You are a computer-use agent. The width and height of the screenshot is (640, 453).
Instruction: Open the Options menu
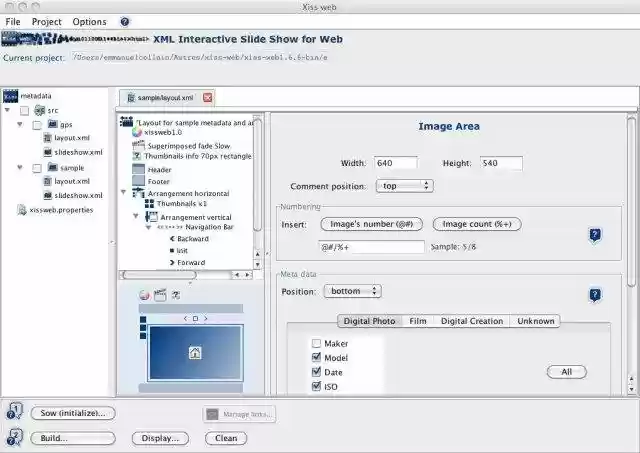[89, 22]
